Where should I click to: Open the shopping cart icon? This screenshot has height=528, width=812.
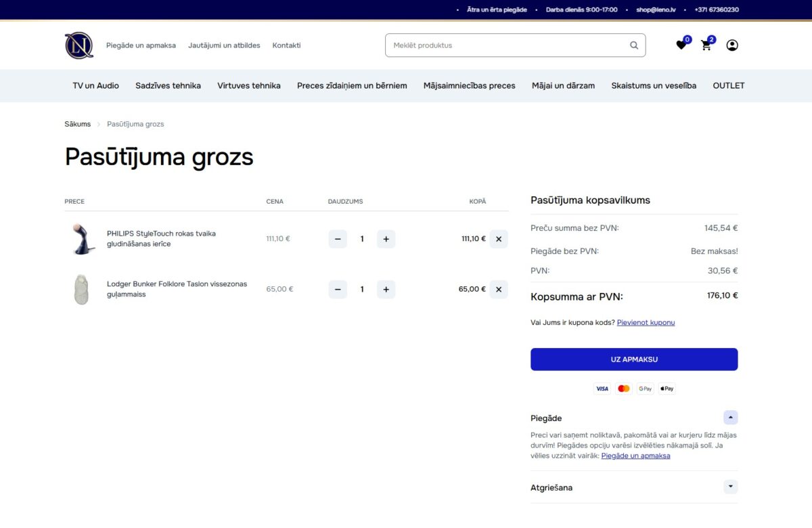click(x=706, y=45)
